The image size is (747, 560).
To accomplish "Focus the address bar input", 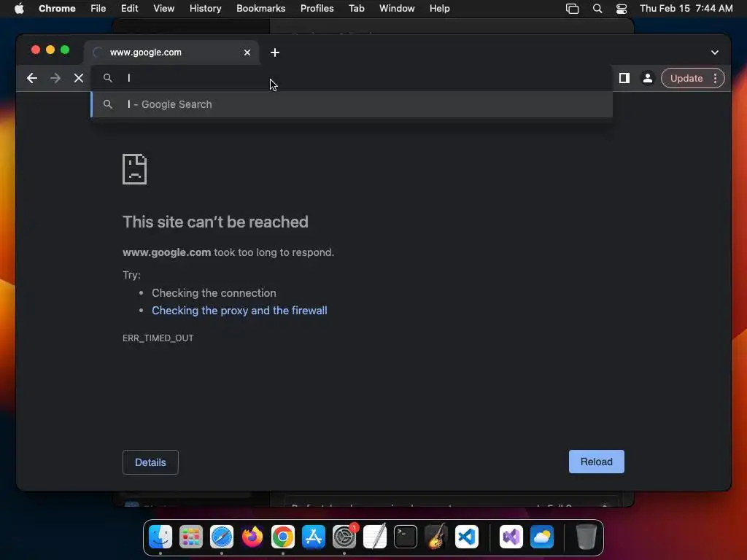I will coord(352,78).
